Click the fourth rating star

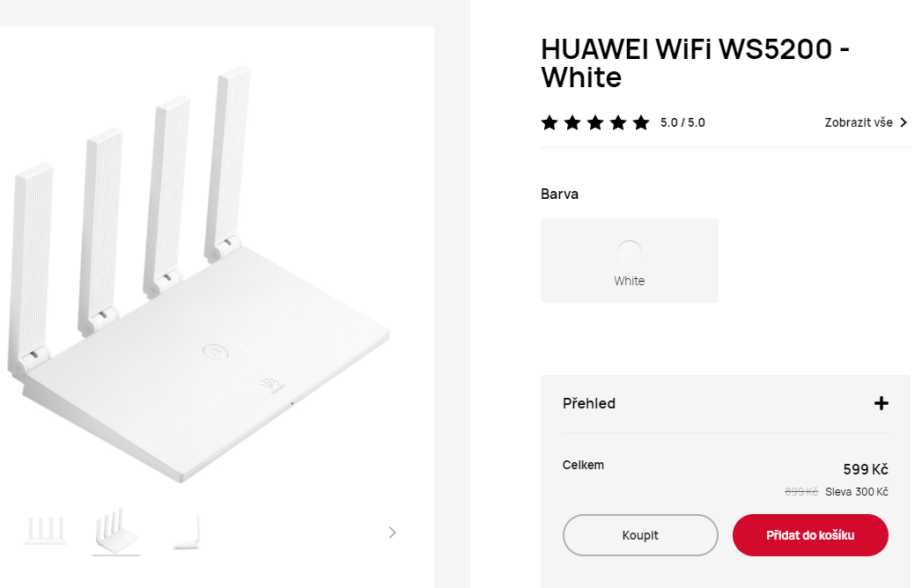[618, 122]
